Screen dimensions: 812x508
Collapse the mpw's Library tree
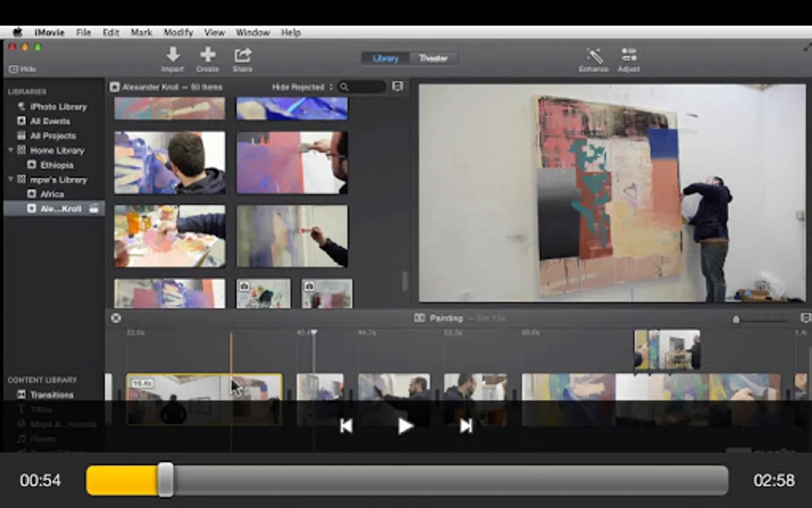click(11, 179)
